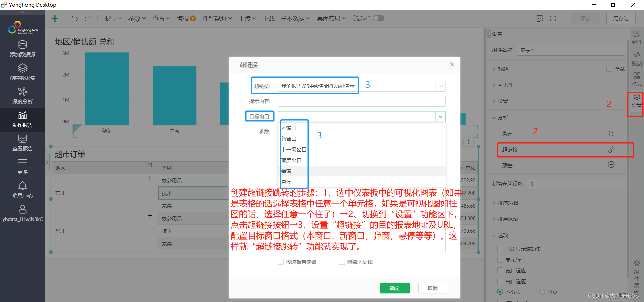Undo the last action
Image resolution: width=644 pixels, height=302 pixels.
pos(74,18)
